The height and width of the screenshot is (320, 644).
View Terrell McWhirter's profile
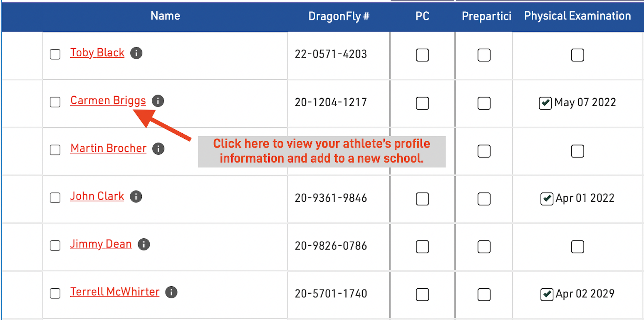coord(115,292)
